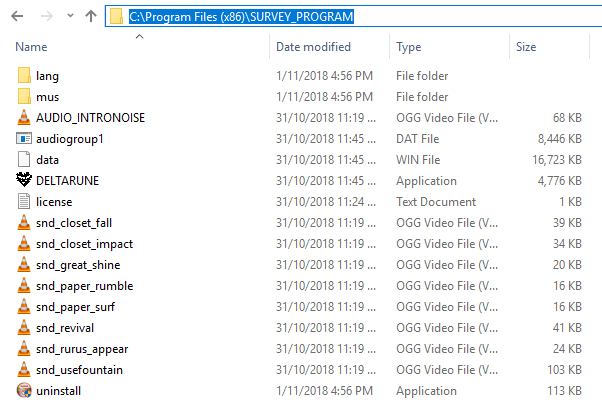Image resolution: width=602 pixels, height=412 pixels.
Task: Click File folder type in mus row
Action: 422,97
